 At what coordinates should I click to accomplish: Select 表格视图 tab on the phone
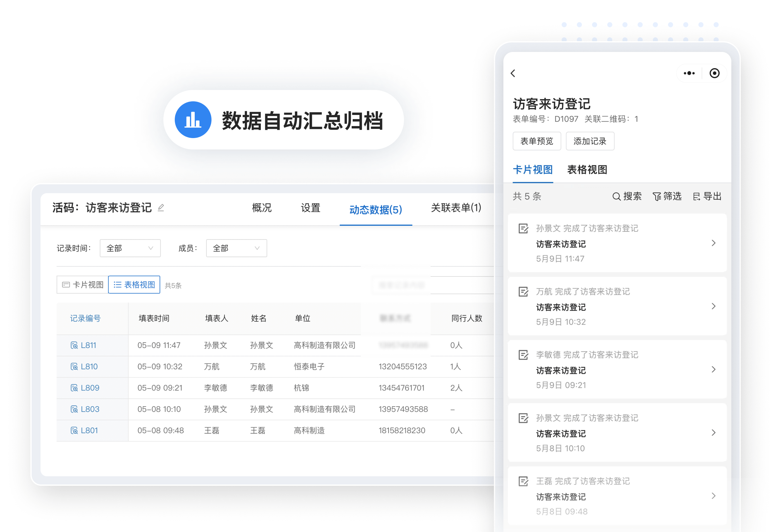click(x=587, y=170)
